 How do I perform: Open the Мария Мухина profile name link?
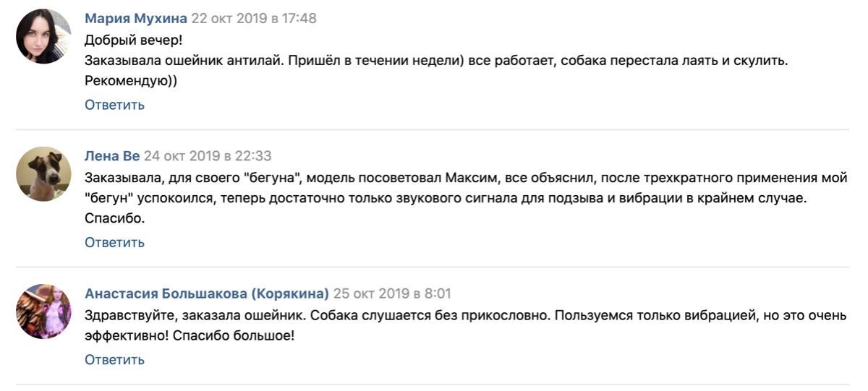pyautogui.click(x=135, y=18)
